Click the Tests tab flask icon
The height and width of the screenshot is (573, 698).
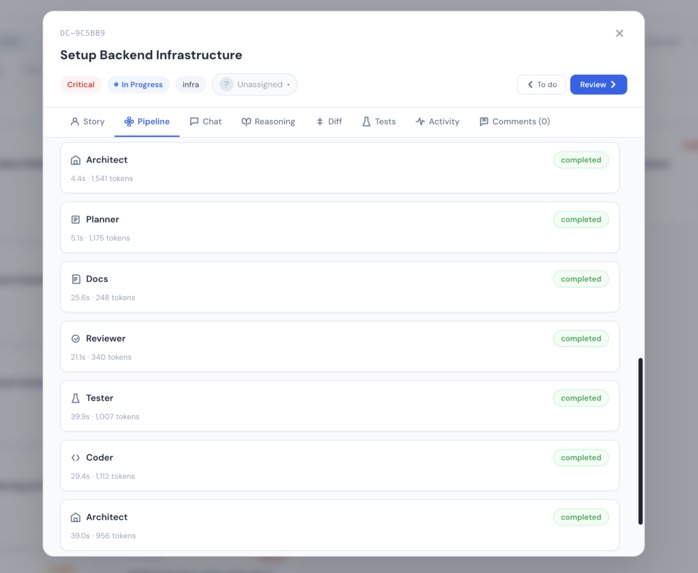[x=366, y=122]
